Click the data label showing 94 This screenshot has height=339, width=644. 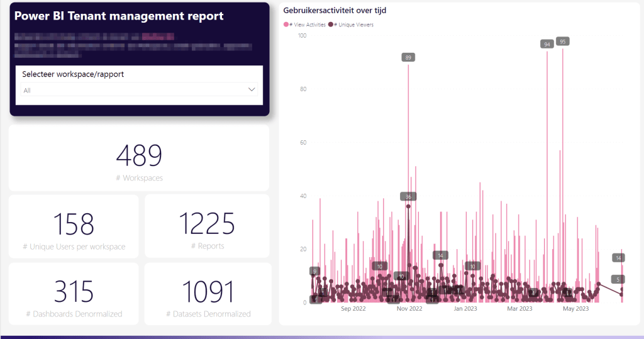pyautogui.click(x=547, y=44)
